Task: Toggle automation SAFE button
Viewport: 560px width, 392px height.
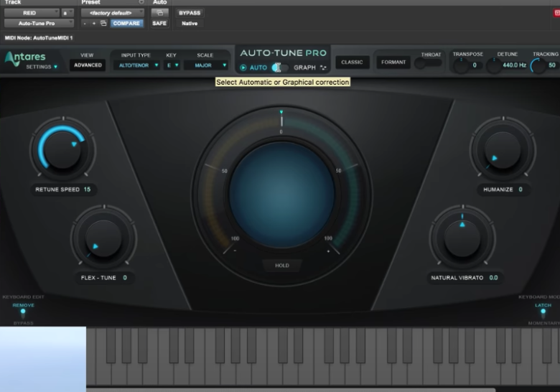Action: pyautogui.click(x=159, y=23)
